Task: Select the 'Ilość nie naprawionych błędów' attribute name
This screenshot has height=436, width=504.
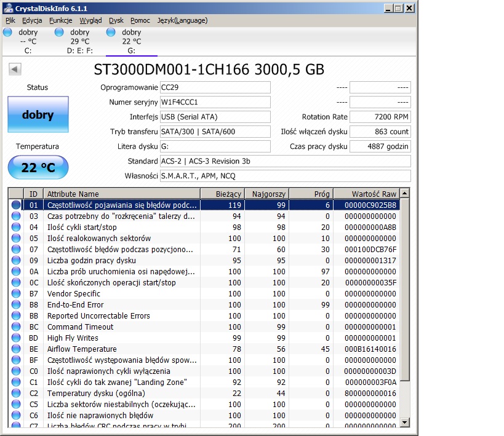Action: point(100,416)
